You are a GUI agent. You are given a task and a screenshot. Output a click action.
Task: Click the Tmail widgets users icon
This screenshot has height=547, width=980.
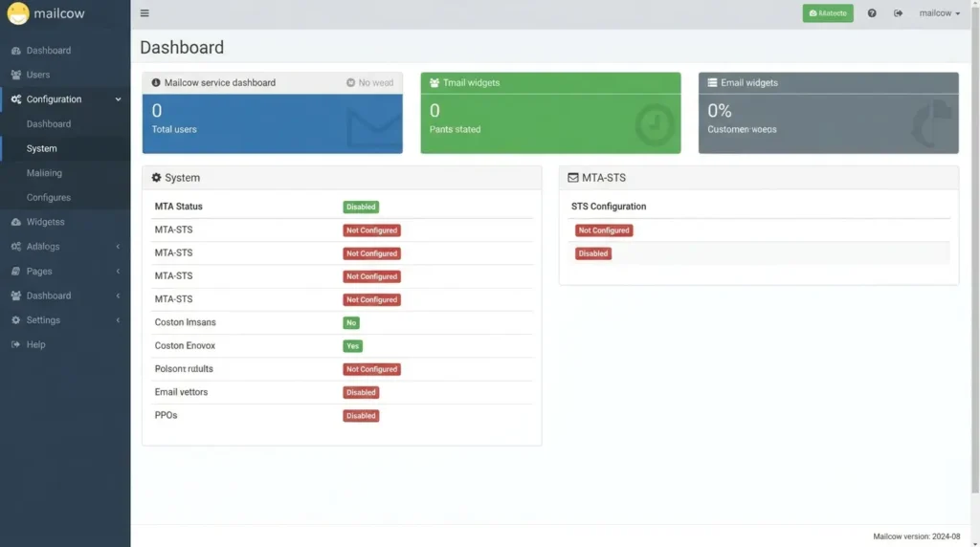tap(434, 82)
